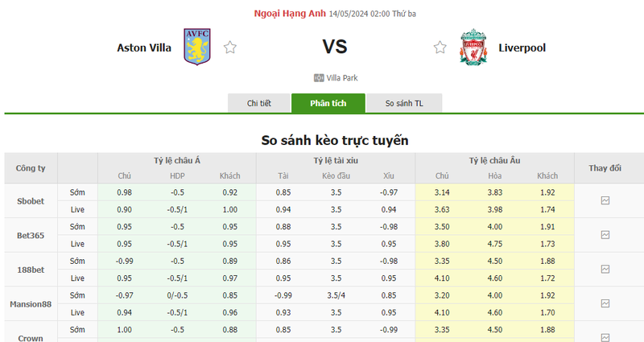Favorite Liverpool with the star icon
This screenshot has width=644, height=342.
[440, 47]
